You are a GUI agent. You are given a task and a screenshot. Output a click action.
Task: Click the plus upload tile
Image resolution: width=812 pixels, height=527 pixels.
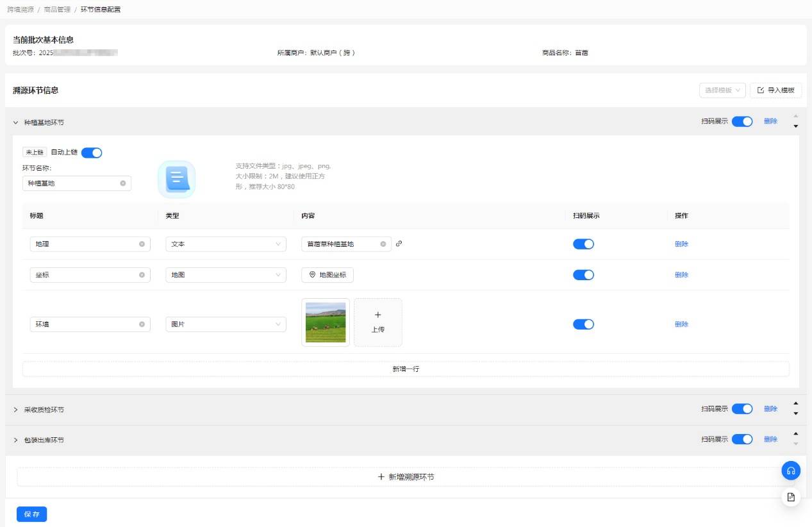pos(378,322)
